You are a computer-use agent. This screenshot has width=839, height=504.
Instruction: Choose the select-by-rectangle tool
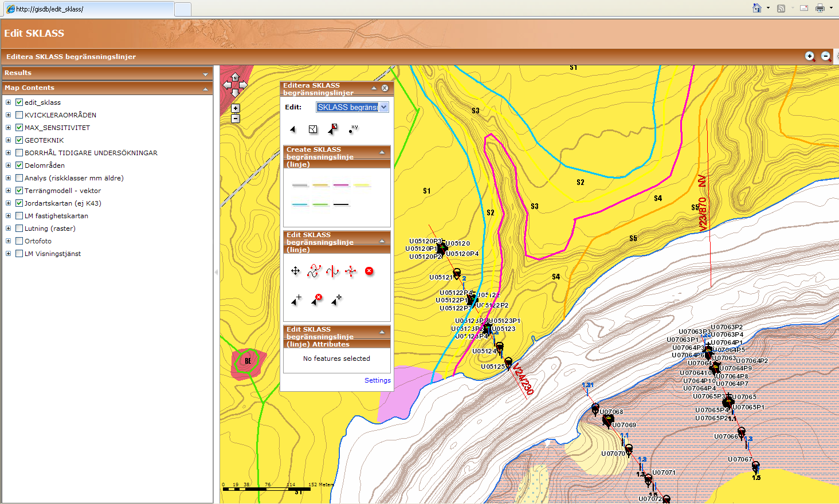point(313,129)
